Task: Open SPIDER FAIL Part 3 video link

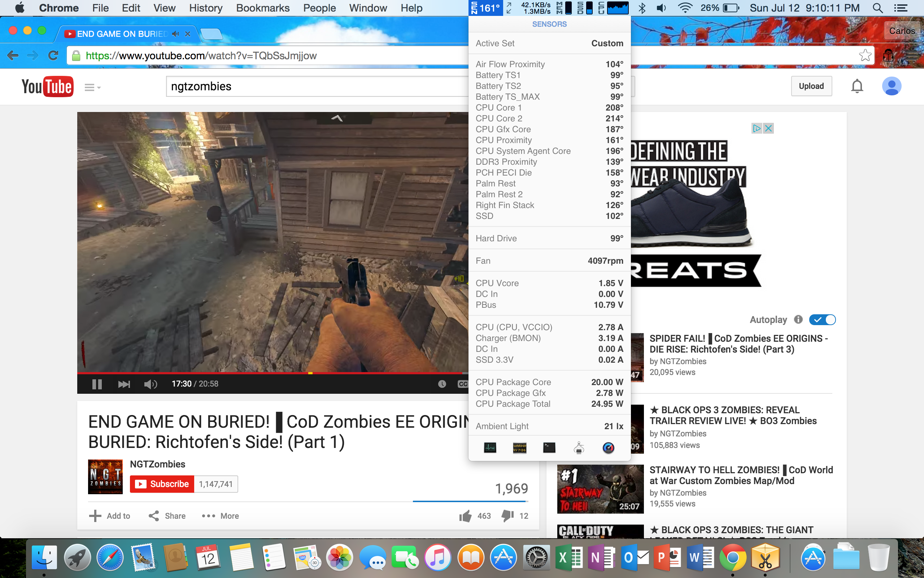Action: tap(738, 344)
